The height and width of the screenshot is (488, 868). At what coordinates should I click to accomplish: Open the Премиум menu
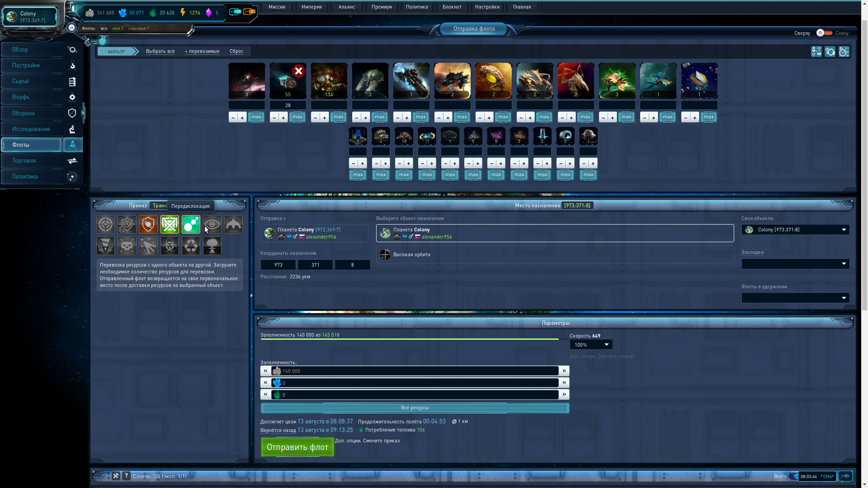(x=382, y=7)
